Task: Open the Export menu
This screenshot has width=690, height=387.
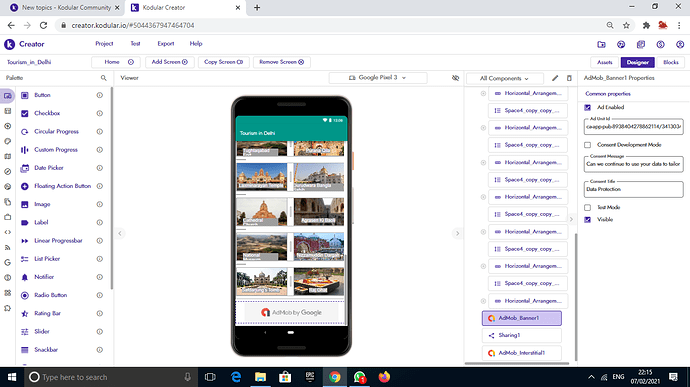Action: click(165, 44)
